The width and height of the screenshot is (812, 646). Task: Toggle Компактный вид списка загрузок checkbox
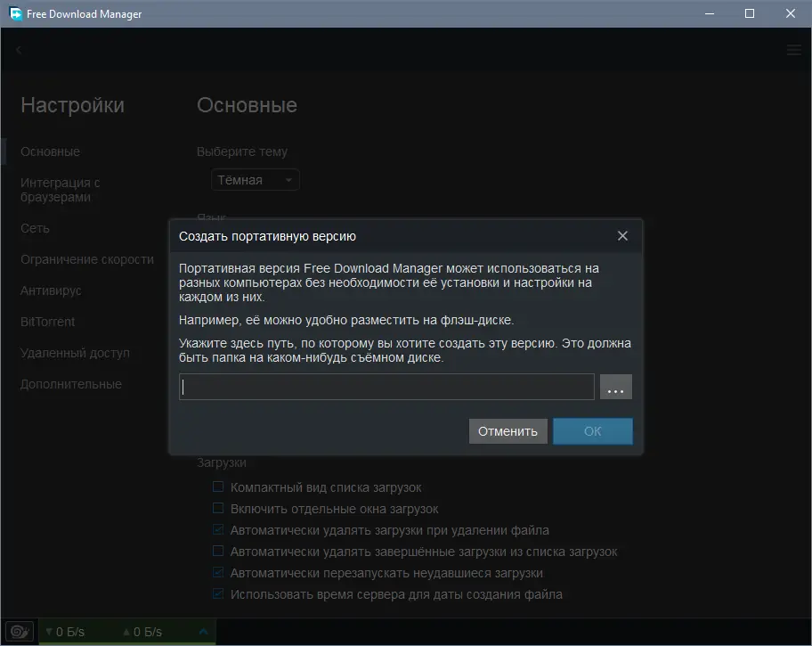pos(218,487)
